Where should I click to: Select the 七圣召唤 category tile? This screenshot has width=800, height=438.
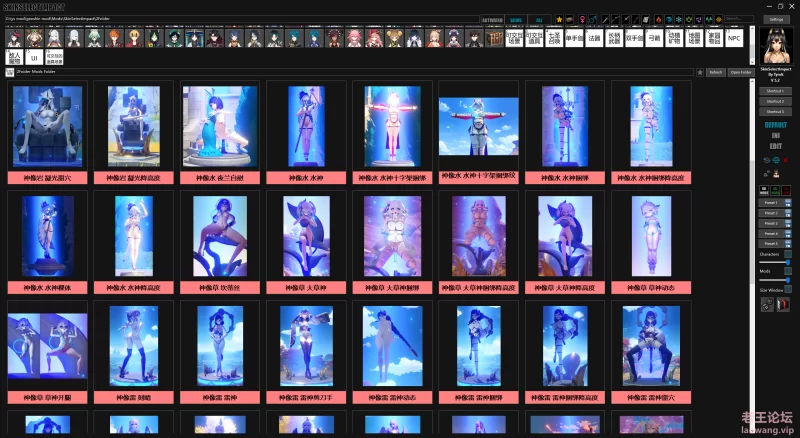[554, 38]
